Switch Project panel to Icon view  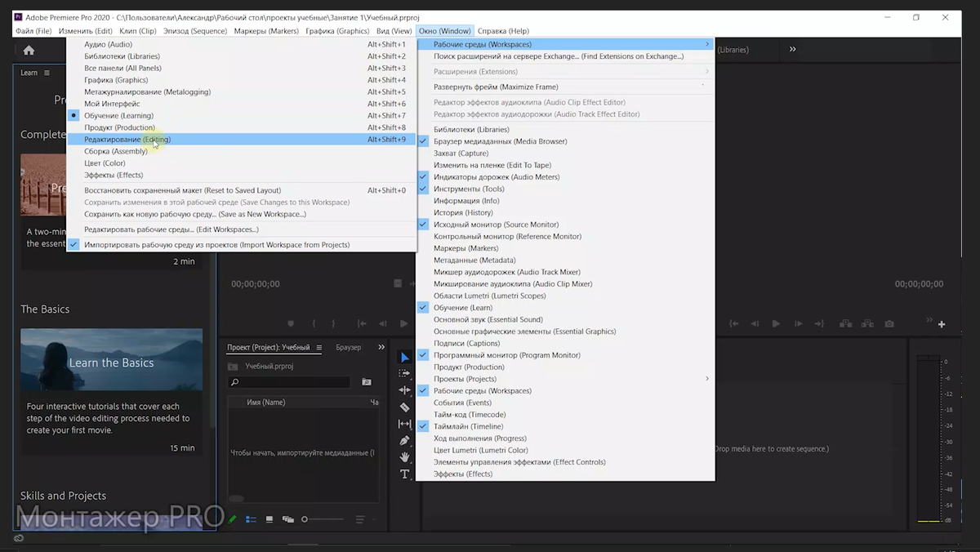click(x=269, y=519)
